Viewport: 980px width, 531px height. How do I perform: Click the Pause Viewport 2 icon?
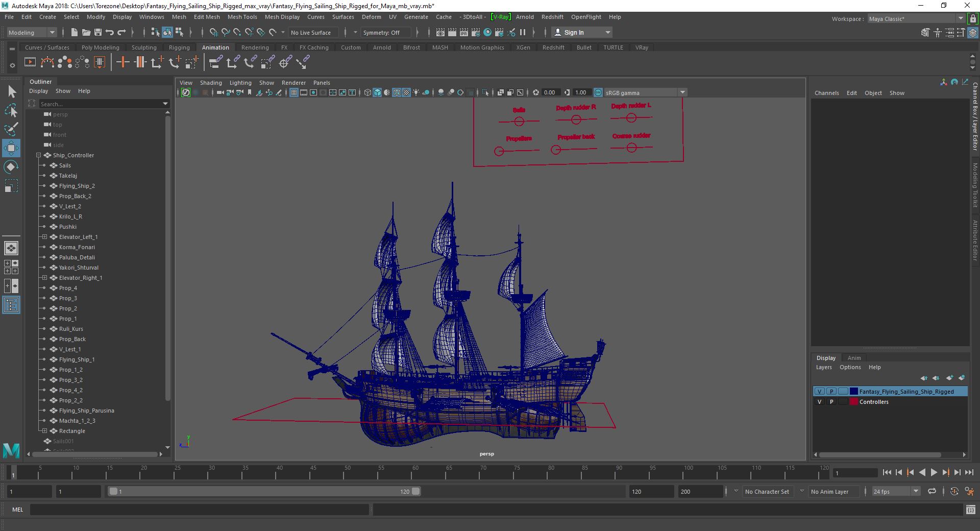tap(523, 32)
